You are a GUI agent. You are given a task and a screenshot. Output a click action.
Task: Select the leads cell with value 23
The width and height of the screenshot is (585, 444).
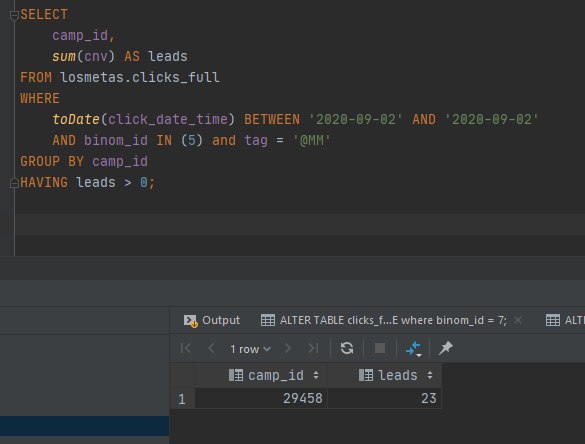pos(384,398)
